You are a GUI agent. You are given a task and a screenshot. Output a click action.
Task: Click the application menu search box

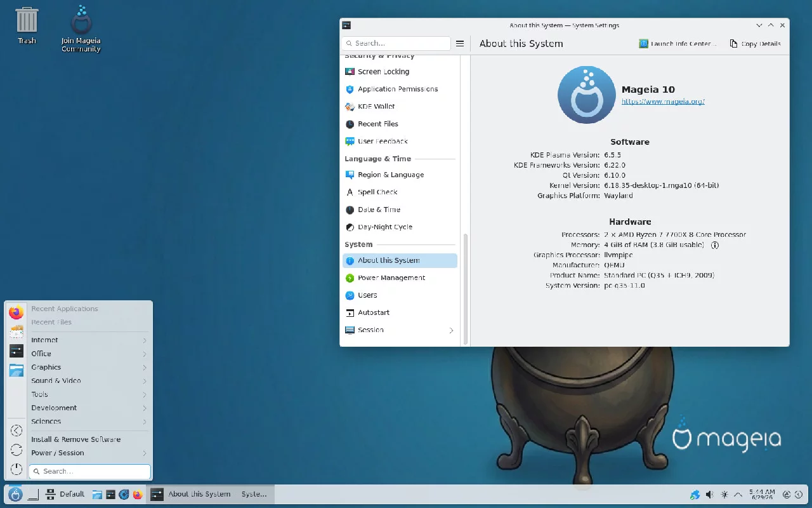pyautogui.click(x=89, y=471)
